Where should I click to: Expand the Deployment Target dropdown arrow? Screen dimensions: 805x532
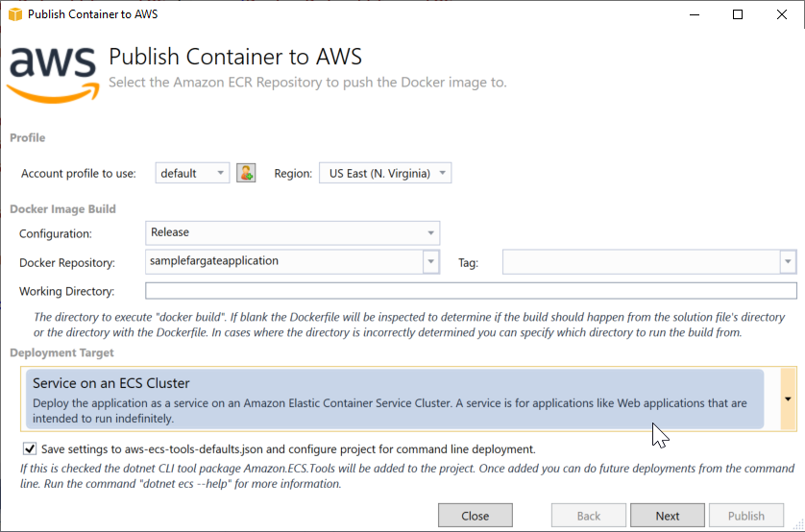788,399
